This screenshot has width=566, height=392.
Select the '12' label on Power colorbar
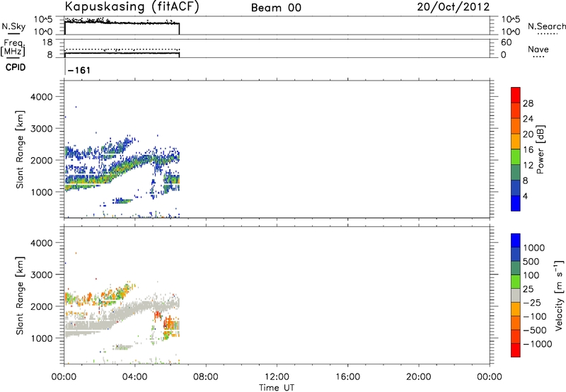coord(528,166)
